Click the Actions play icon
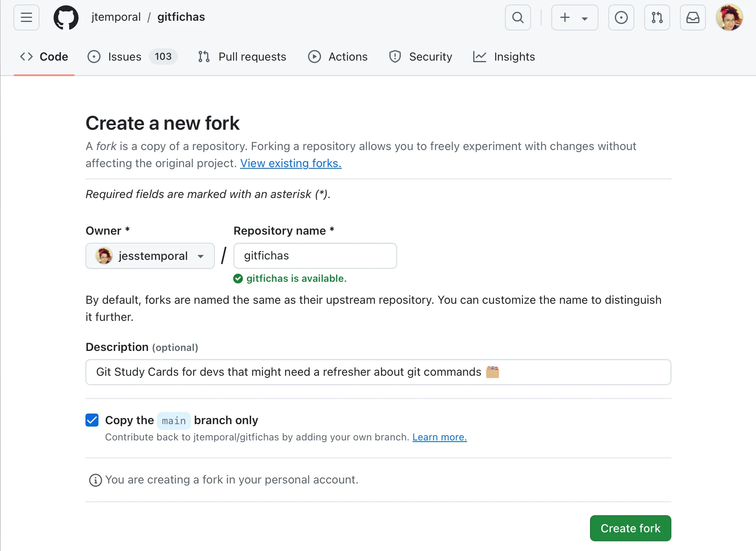Viewport: 756px width, 551px height. coord(314,57)
